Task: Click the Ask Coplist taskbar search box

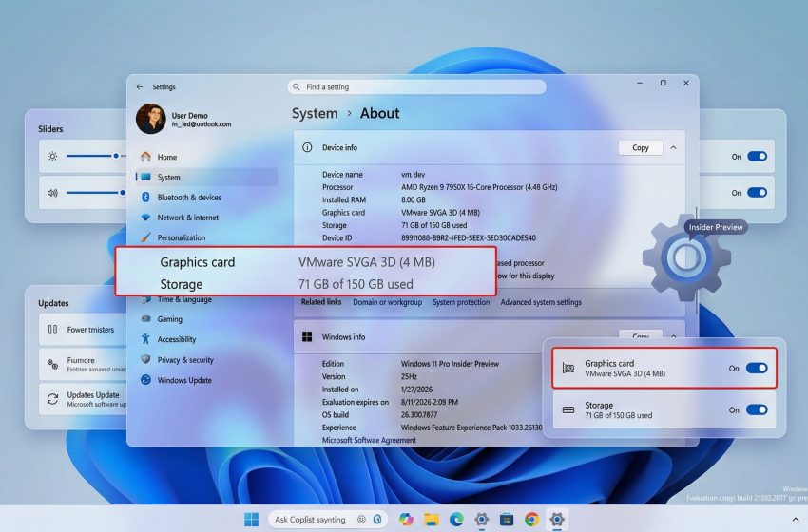Action: pyautogui.click(x=328, y=519)
